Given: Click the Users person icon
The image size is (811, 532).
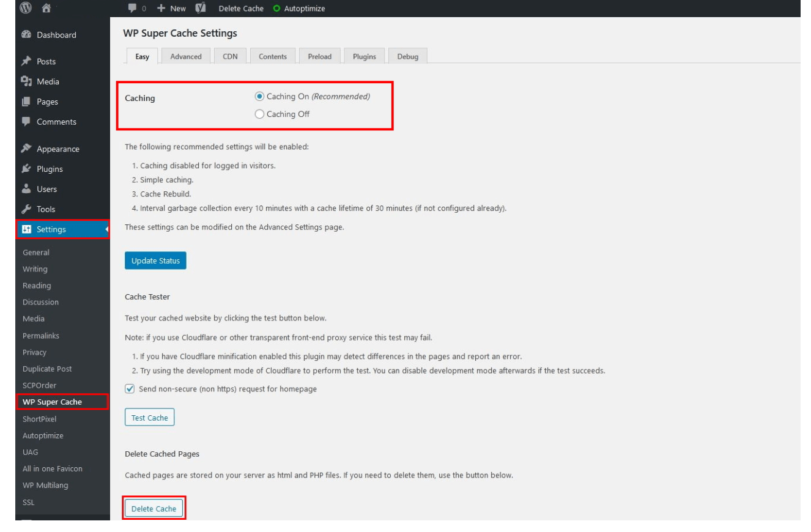Looking at the screenshot, I should (x=27, y=189).
